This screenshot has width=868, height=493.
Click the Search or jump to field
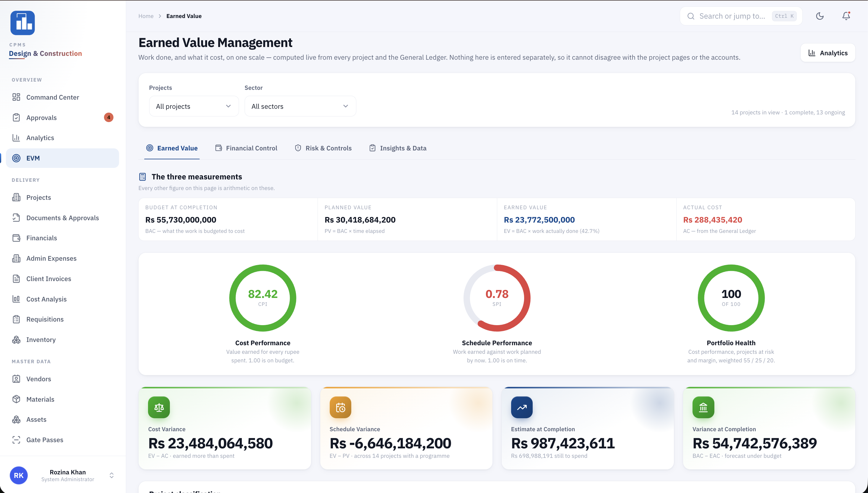click(741, 16)
